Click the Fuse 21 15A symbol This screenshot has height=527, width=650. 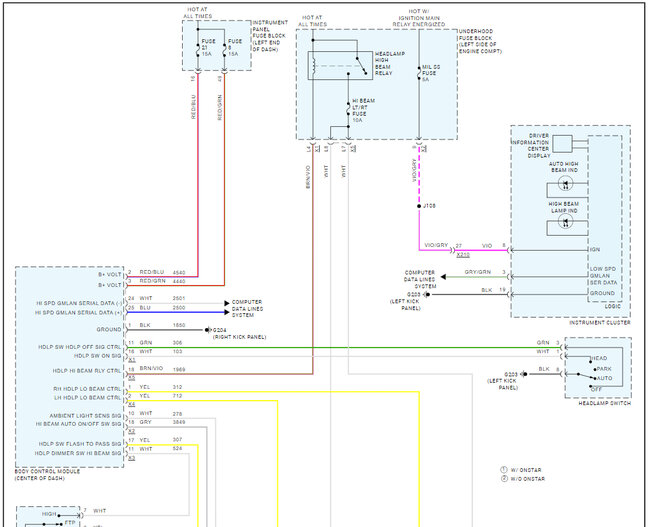click(x=198, y=50)
